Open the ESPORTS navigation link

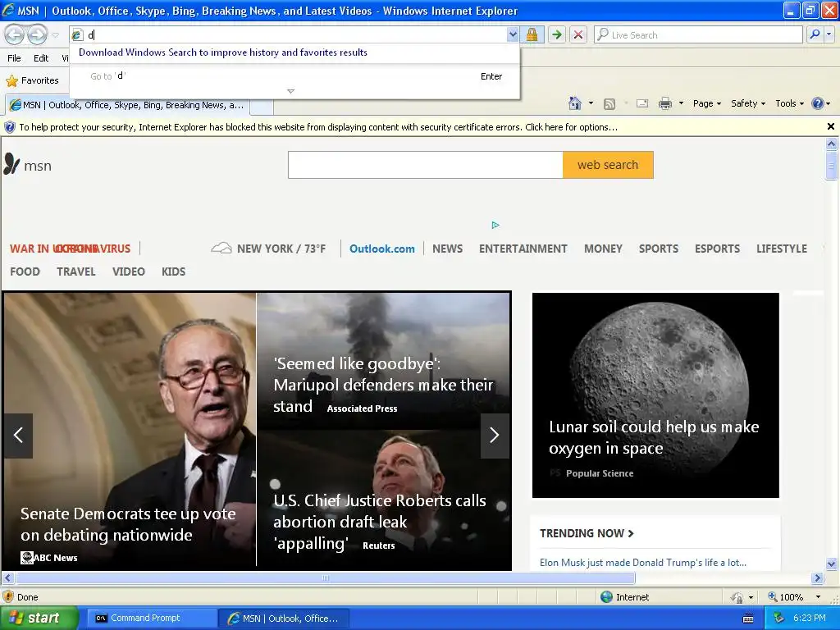[x=717, y=249]
